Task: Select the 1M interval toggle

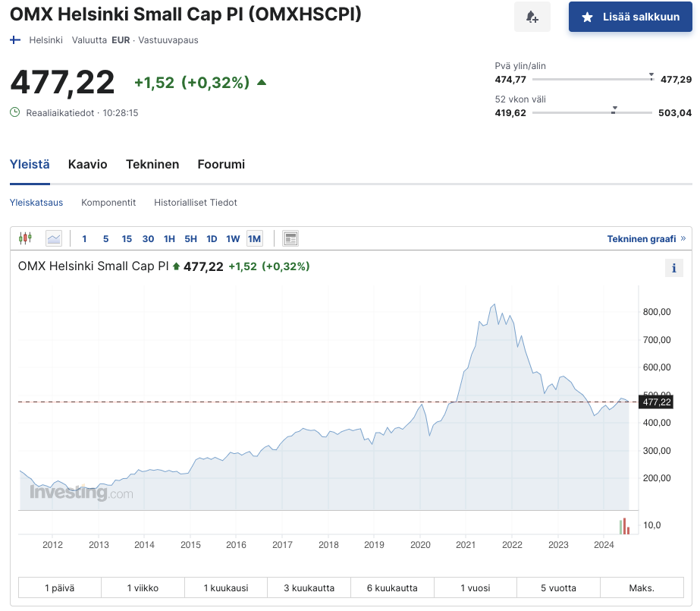Action: tap(254, 238)
